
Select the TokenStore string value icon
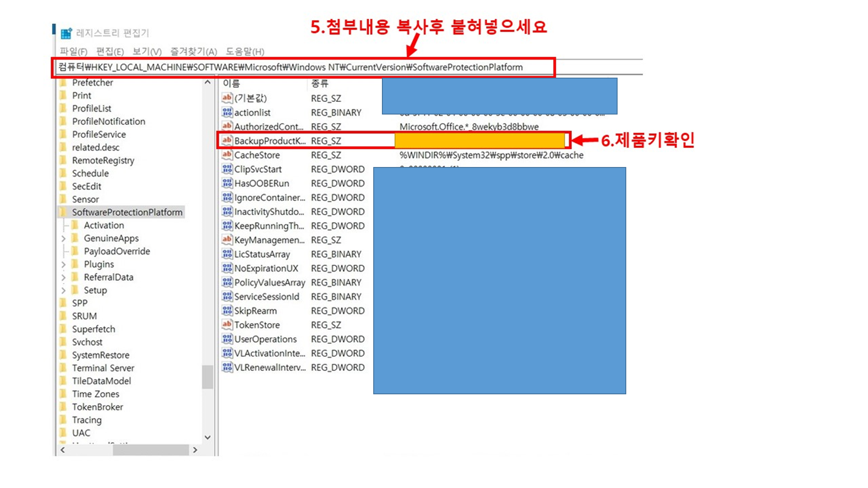[227, 325]
